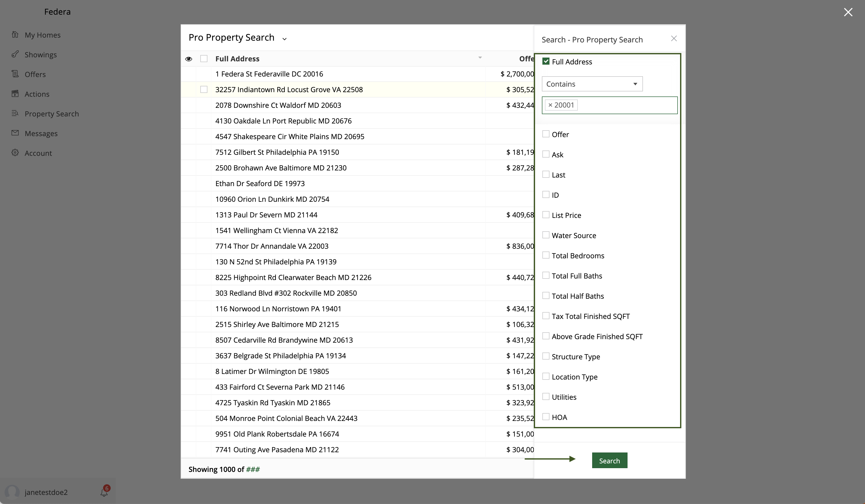Select row 1 Federa St Federaville DC 20016
The width and height of the screenshot is (865, 504).
357,74
